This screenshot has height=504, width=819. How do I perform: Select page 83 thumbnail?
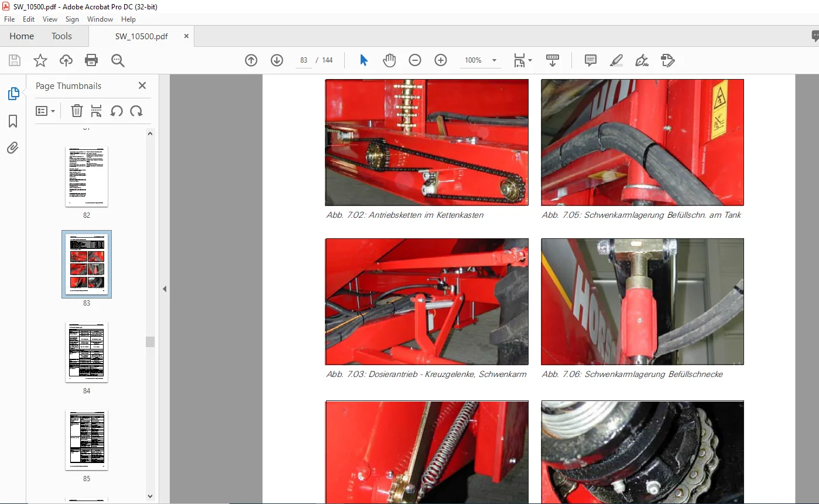tap(87, 264)
